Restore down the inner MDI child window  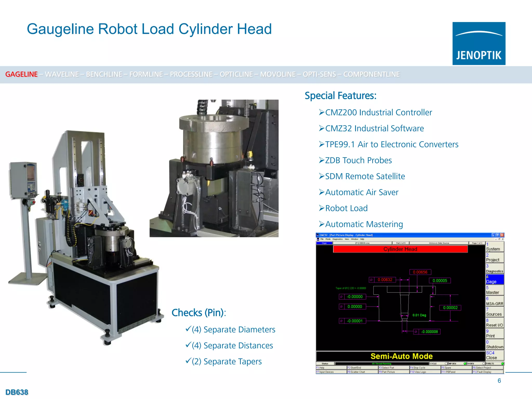tap(499, 239)
